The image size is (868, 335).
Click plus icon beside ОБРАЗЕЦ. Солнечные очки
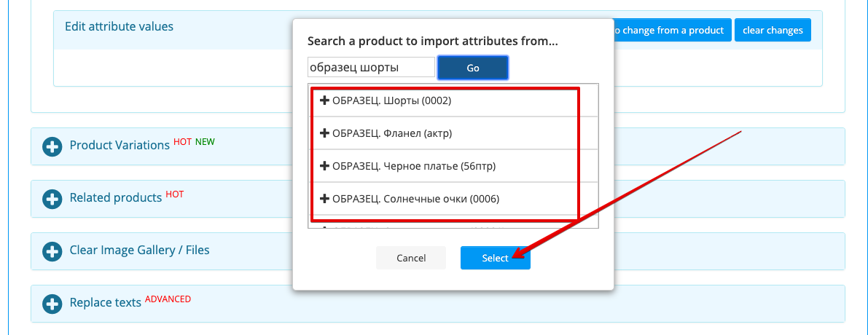coord(325,199)
